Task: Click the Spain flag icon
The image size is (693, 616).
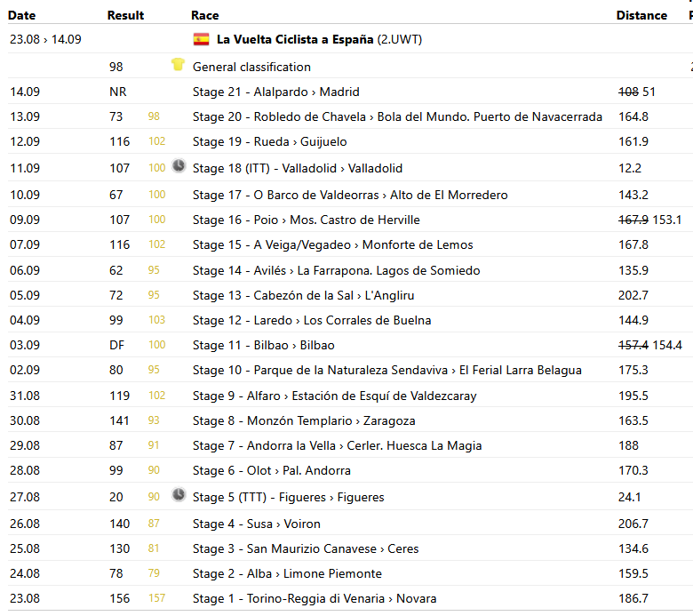Action: click(x=201, y=39)
